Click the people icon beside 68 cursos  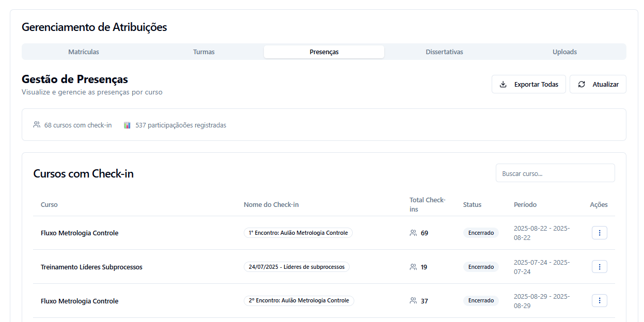point(37,125)
